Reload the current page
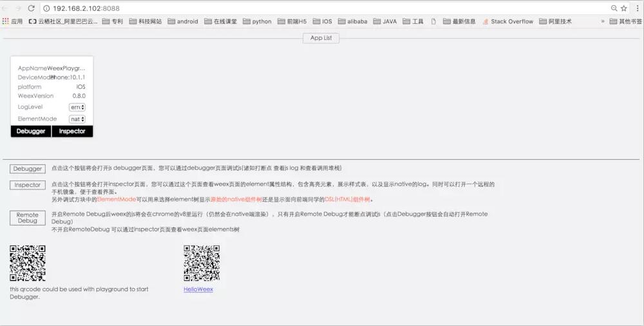This screenshot has height=326, width=644. point(31,8)
